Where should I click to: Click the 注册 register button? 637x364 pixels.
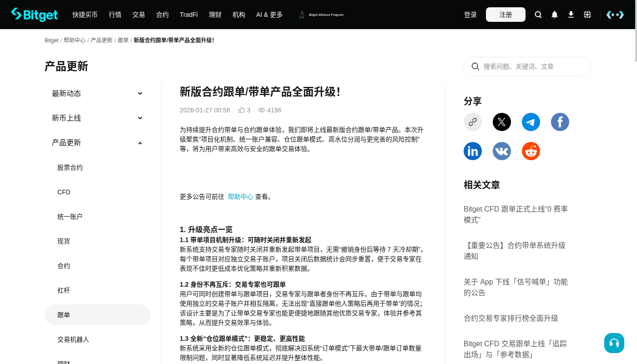(x=506, y=15)
